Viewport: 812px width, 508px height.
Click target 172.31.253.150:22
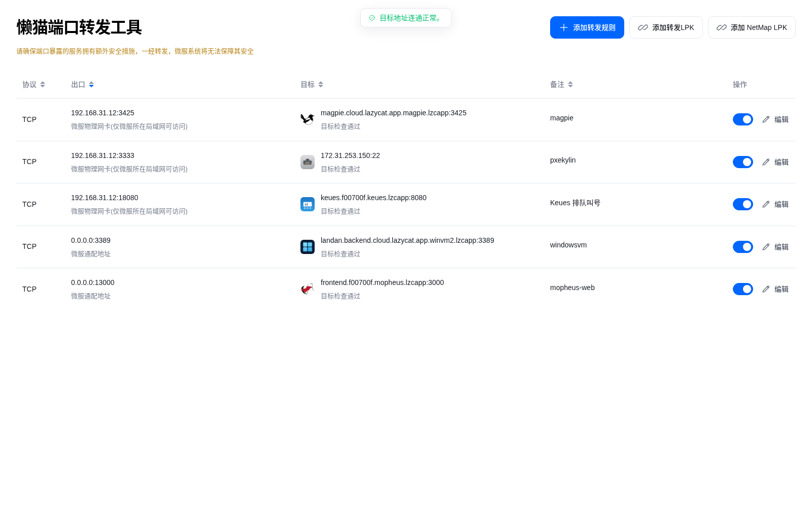click(350, 155)
